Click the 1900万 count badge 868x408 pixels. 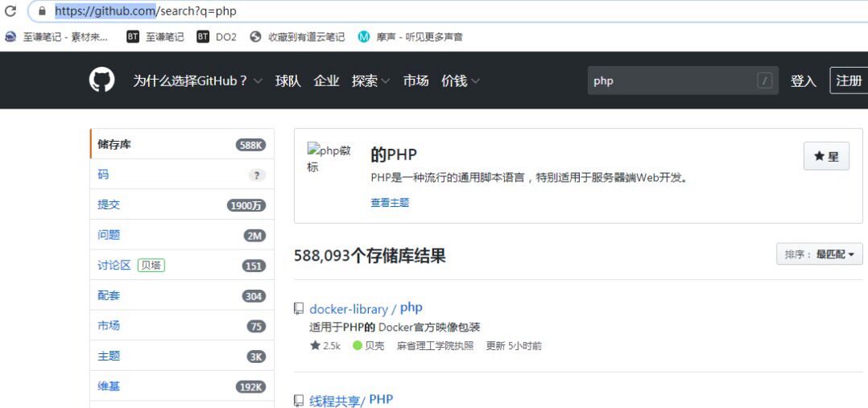point(246,205)
